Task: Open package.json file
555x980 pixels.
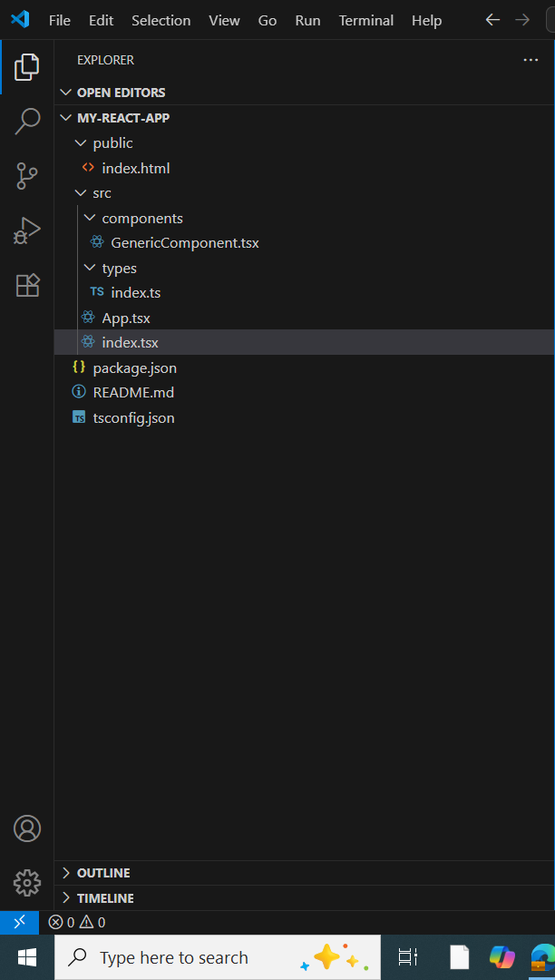Action: tap(134, 368)
